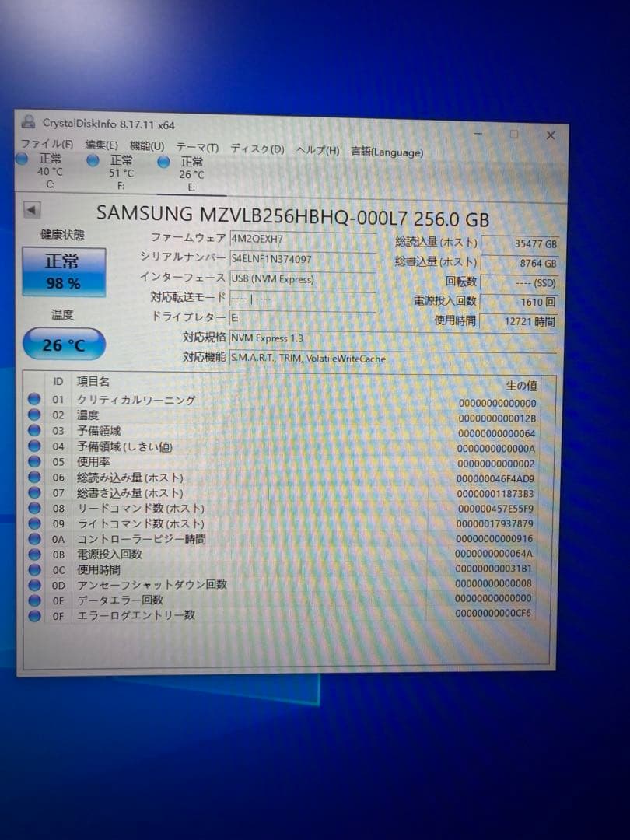Click the power on count value 1610 回

pyautogui.click(x=520, y=302)
